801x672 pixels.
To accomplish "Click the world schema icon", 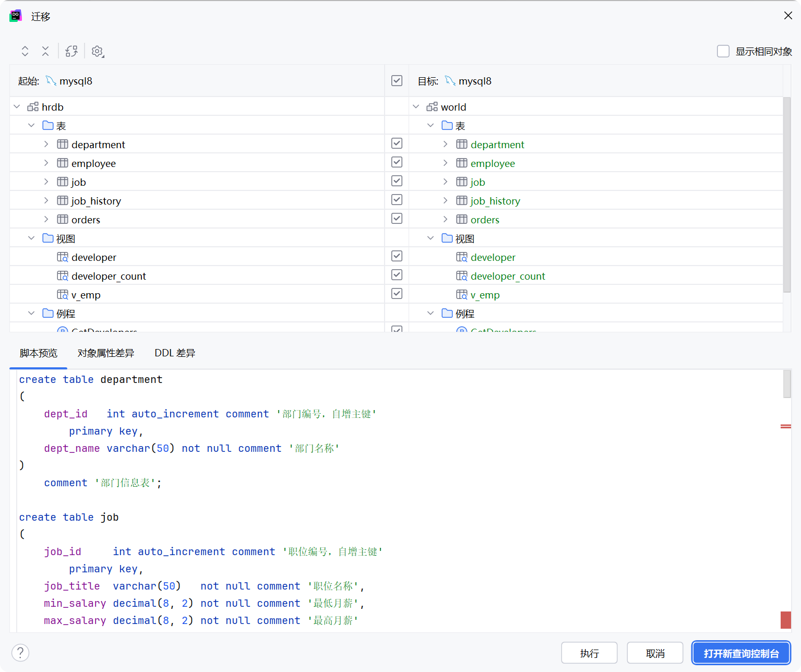I will [x=432, y=107].
